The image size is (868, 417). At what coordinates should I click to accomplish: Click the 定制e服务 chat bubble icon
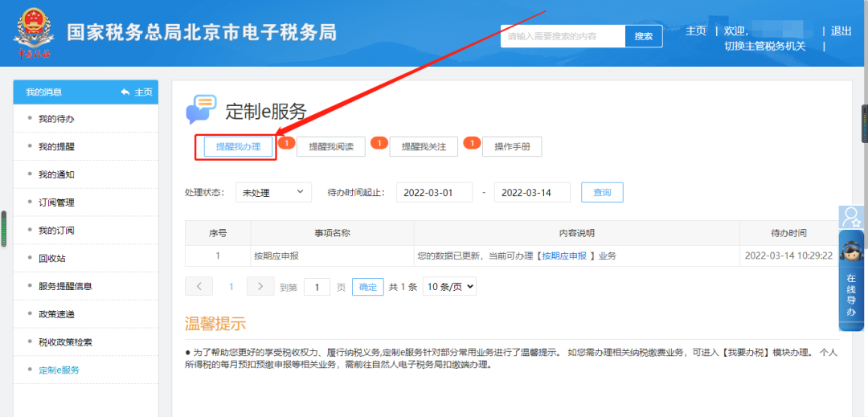(x=201, y=109)
